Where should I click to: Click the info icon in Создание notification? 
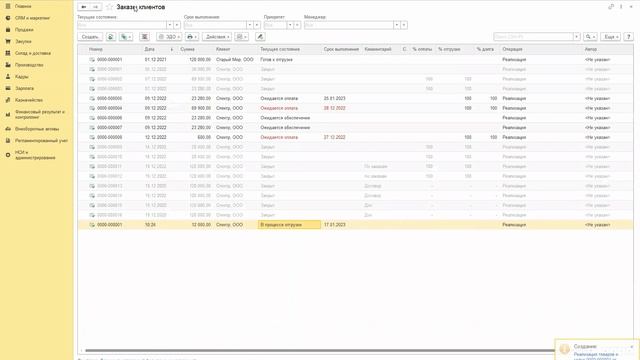click(564, 349)
